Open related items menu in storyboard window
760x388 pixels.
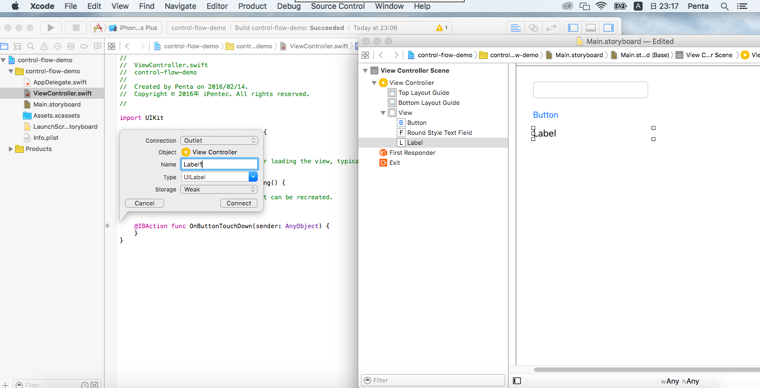click(x=365, y=55)
